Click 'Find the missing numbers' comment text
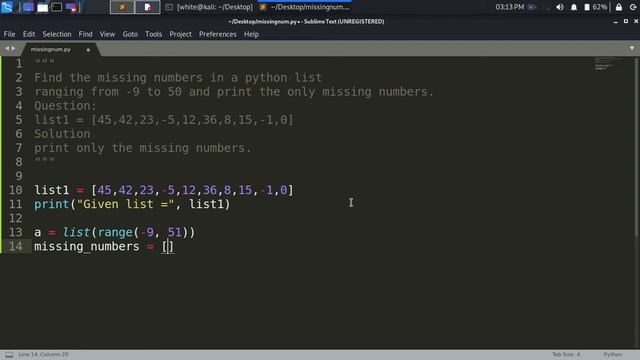 click(x=118, y=78)
